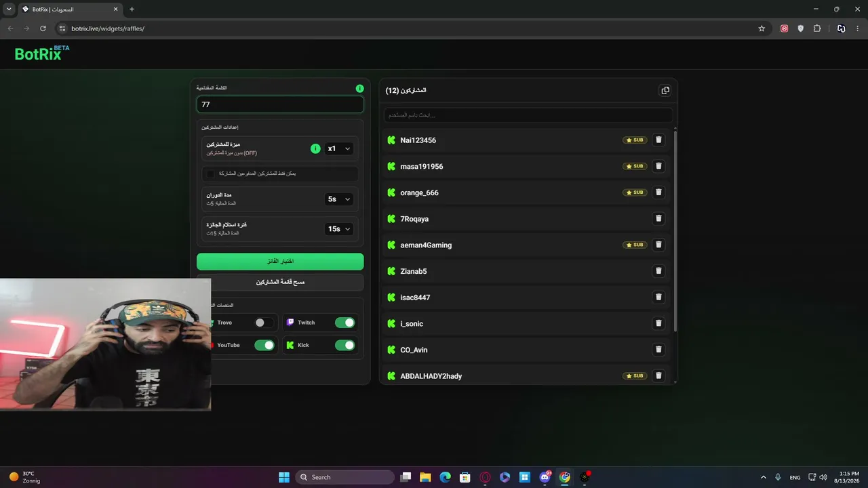The width and height of the screenshot is (868, 488).
Task: Delete participant Nai123456 with trash icon
Action: pyautogui.click(x=658, y=140)
